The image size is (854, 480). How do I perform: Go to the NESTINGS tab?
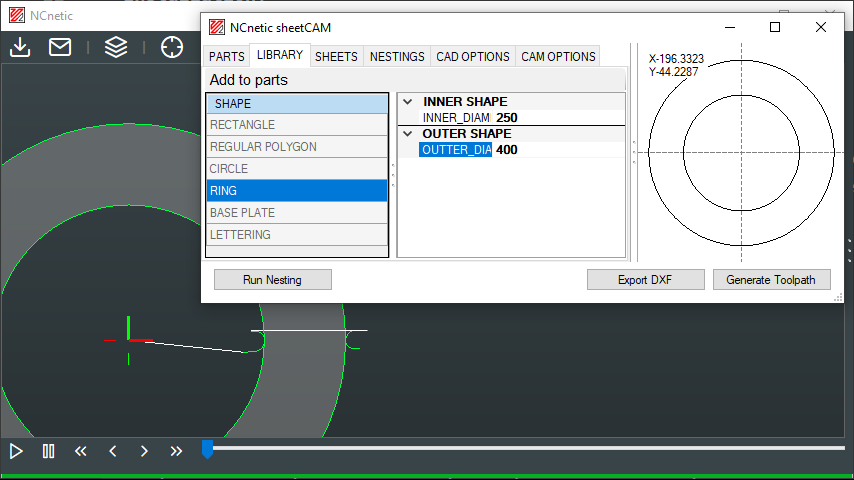click(x=397, y=57)
